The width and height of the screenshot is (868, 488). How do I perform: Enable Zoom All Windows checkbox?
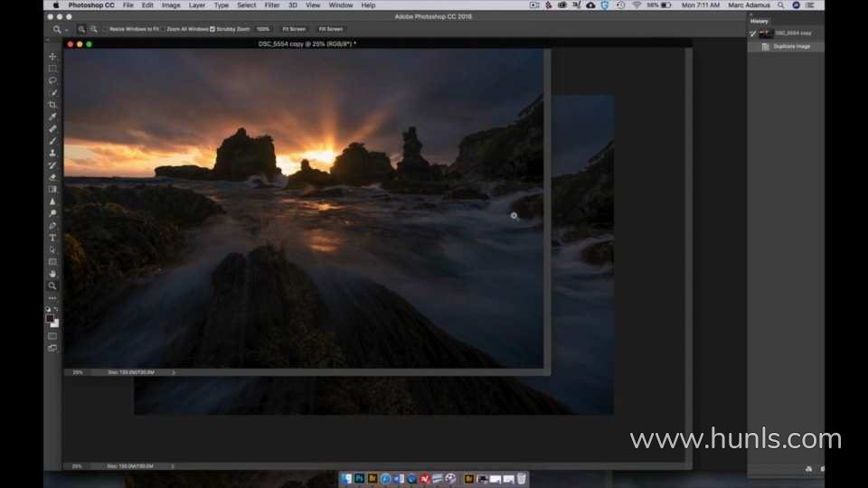165,29
